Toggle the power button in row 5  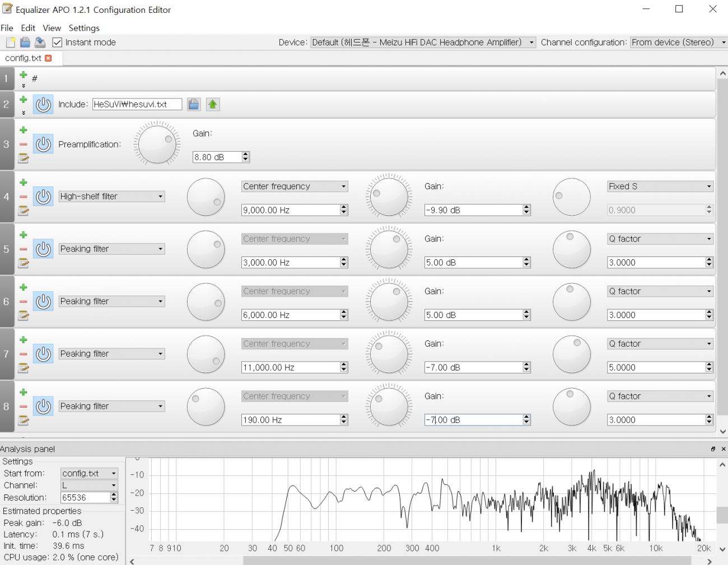[43, 249]
